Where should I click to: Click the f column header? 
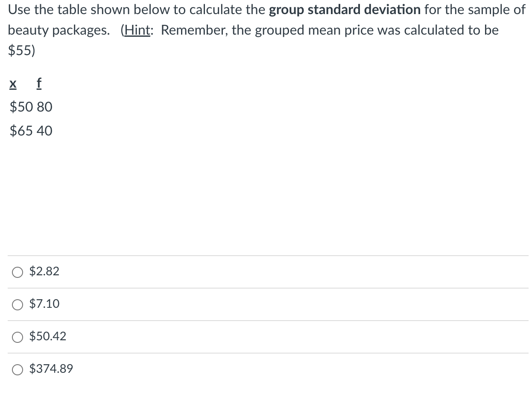click(38, 83)
